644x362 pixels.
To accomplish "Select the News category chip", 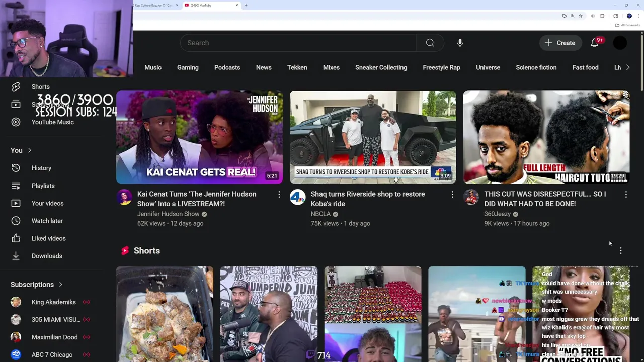I will (264, 67).
